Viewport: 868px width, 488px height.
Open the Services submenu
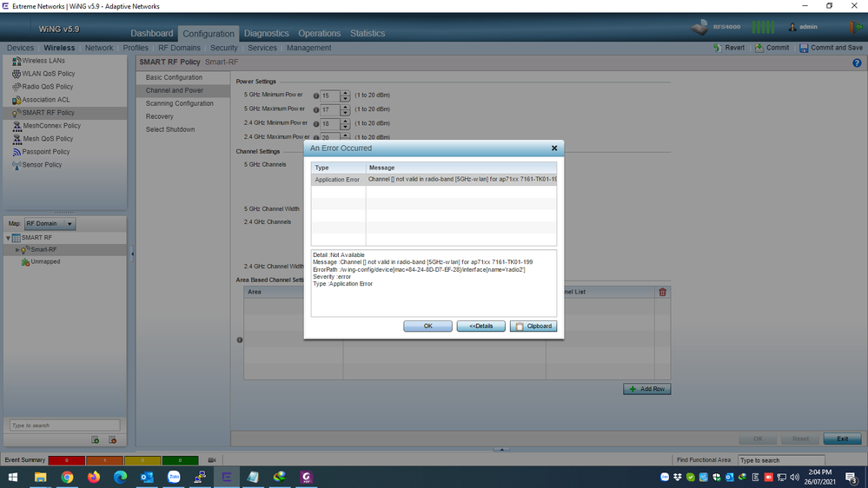[262, 48]
